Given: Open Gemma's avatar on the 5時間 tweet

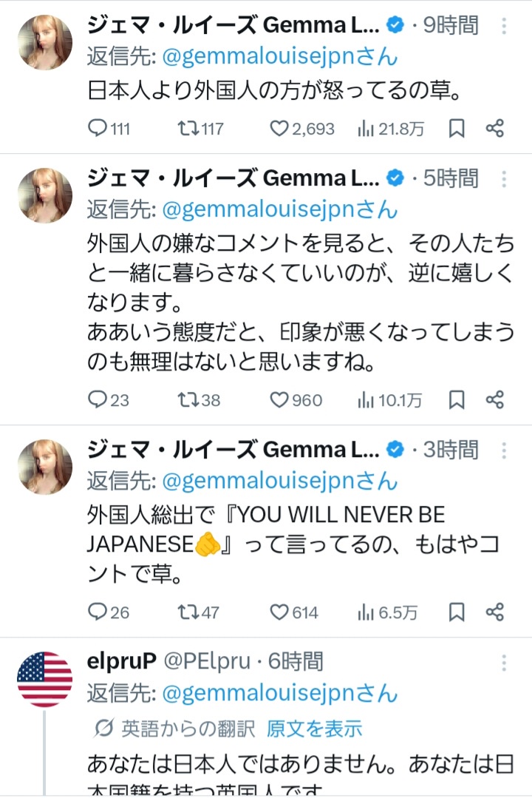Looking at the screenshot, I should [x=44, y=195].
